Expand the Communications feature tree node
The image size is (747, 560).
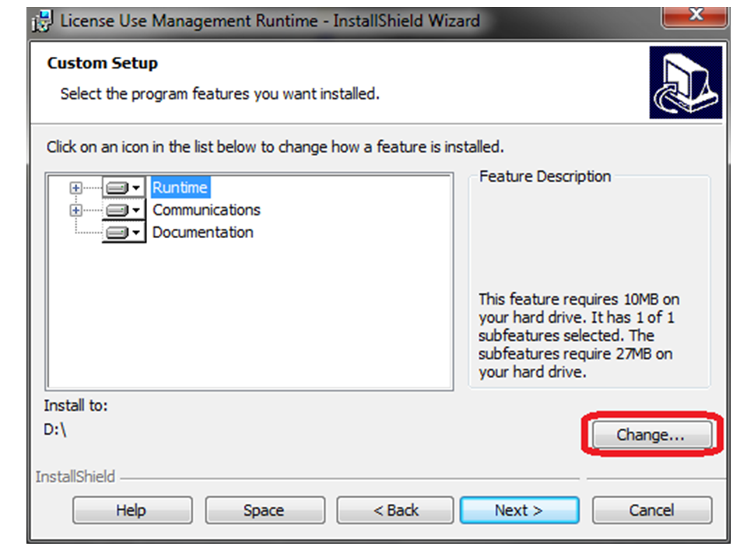(x=75, y=210)
